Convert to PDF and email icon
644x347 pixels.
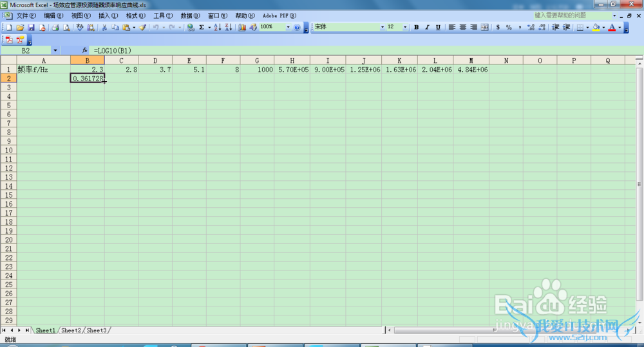(x=20, y=40)
